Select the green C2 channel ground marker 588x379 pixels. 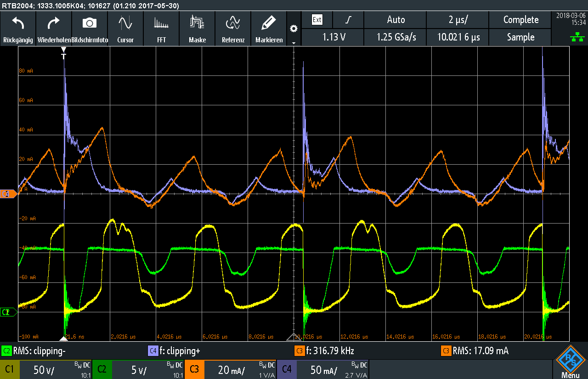[x=8, y=312]
